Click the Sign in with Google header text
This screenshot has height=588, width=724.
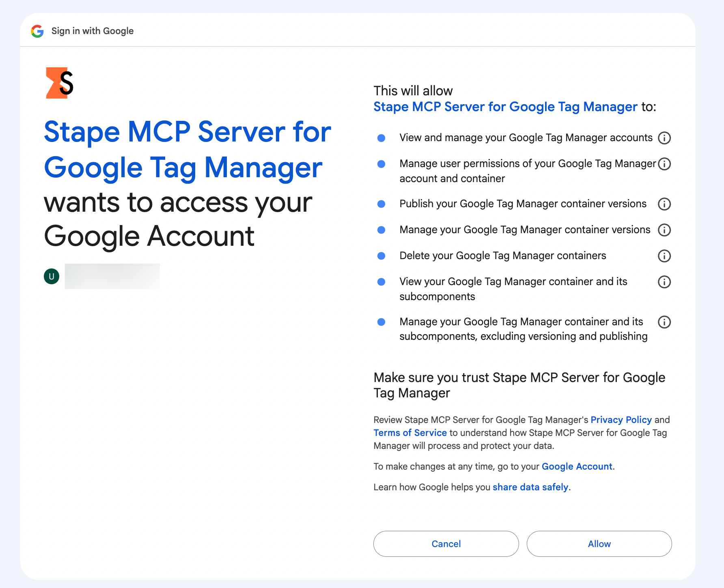[93, 31]
